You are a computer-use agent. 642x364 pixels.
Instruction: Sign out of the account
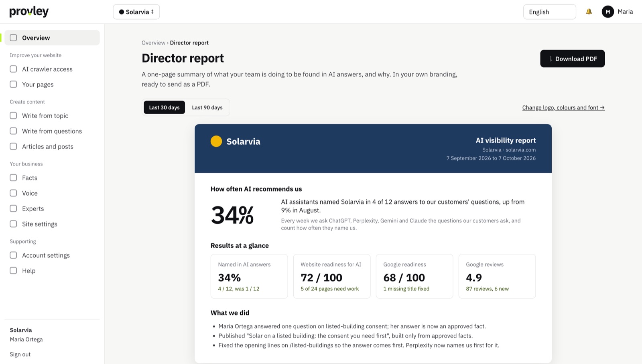coord(20,354)
